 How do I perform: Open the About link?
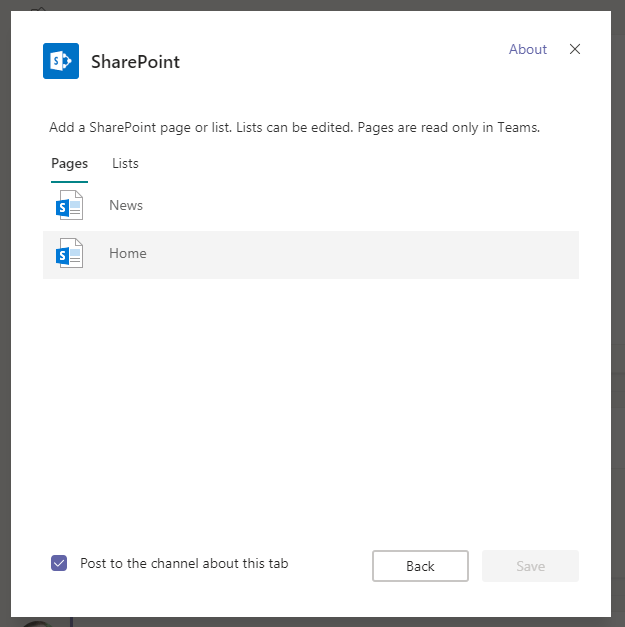pos(527,49)
